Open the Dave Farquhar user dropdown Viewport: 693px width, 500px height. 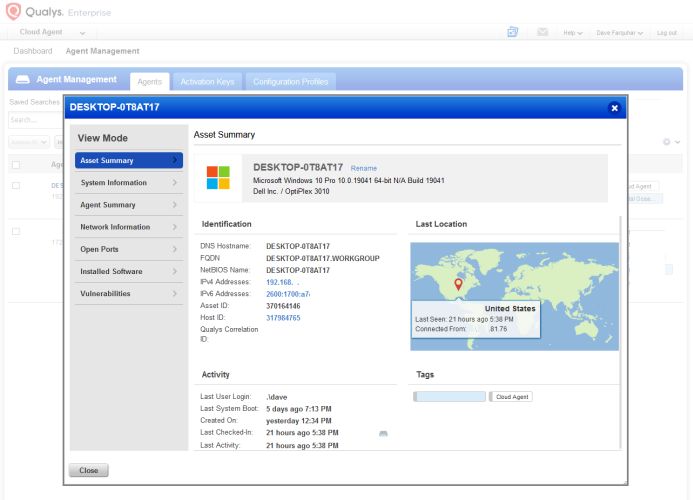(x=619, y=33)
